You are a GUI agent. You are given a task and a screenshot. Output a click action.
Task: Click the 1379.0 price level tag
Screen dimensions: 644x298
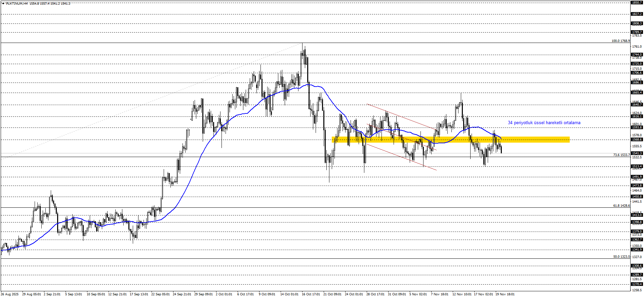pyautogui.click(x=637, y=232)
